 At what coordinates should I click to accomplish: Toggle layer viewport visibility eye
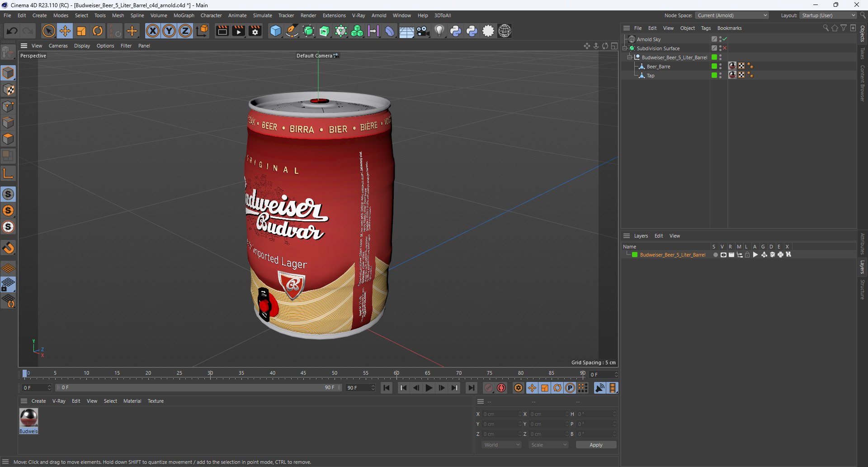pyautogui.click(x=723, y=255)
